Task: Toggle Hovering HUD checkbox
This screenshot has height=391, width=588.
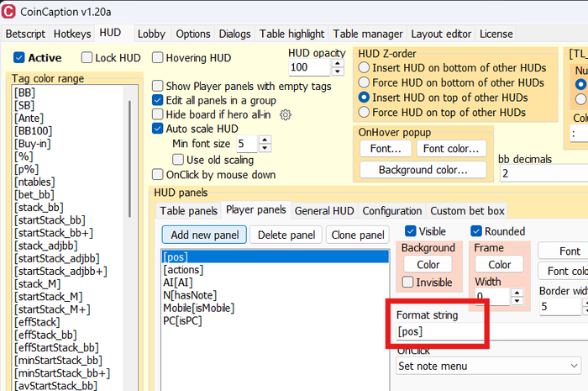Action: coord(158,58)
